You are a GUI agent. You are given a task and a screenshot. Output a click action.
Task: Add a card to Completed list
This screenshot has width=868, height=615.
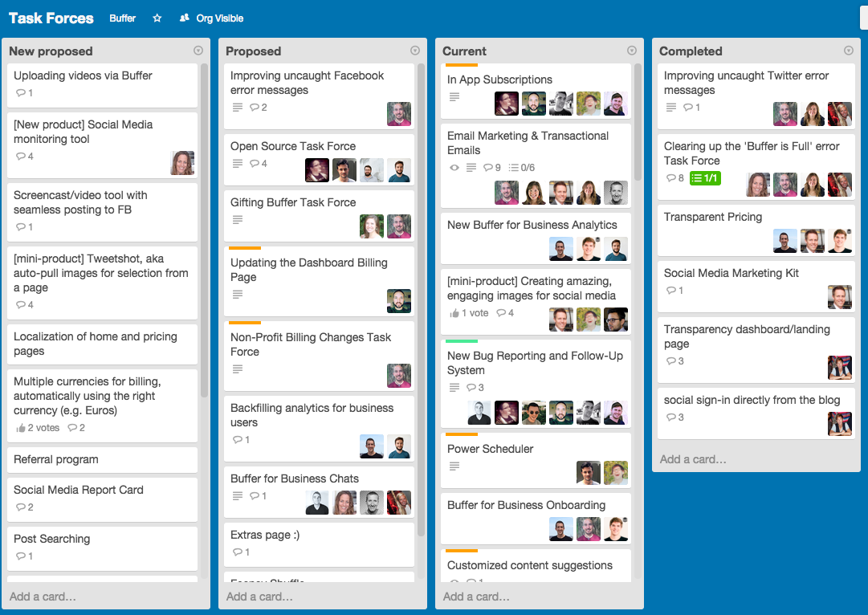pyautogui.click(x=693, y=459)
